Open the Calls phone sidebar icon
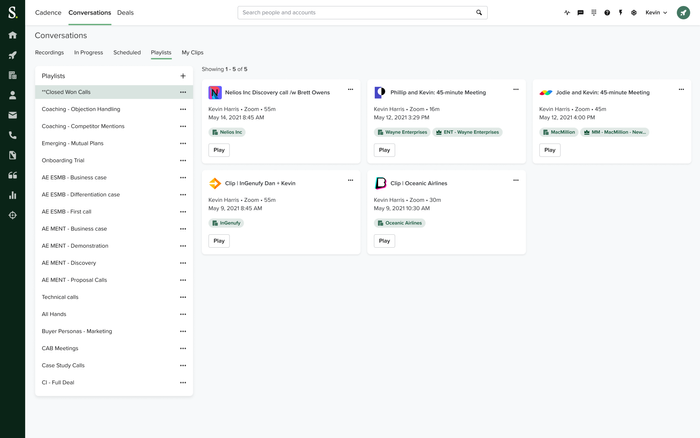This screenshot has width=700, height=438. (x=12, y=135)
